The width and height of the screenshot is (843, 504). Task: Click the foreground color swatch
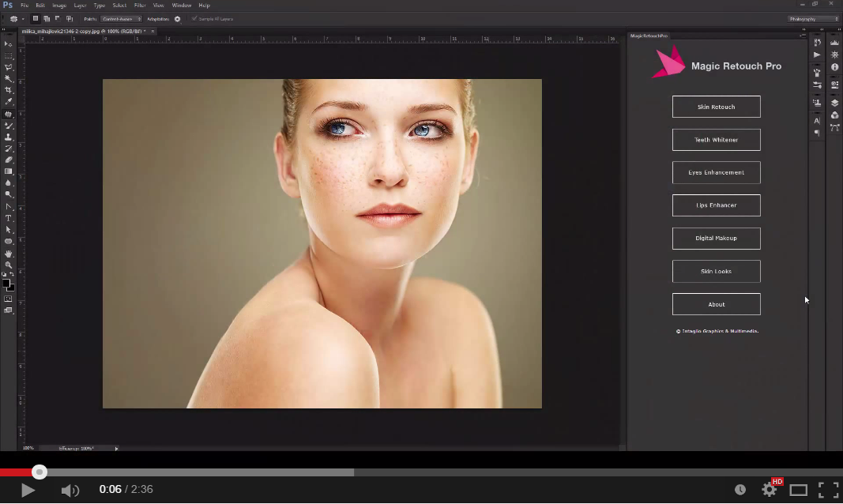pyautogui.click(x=6, y=282)
